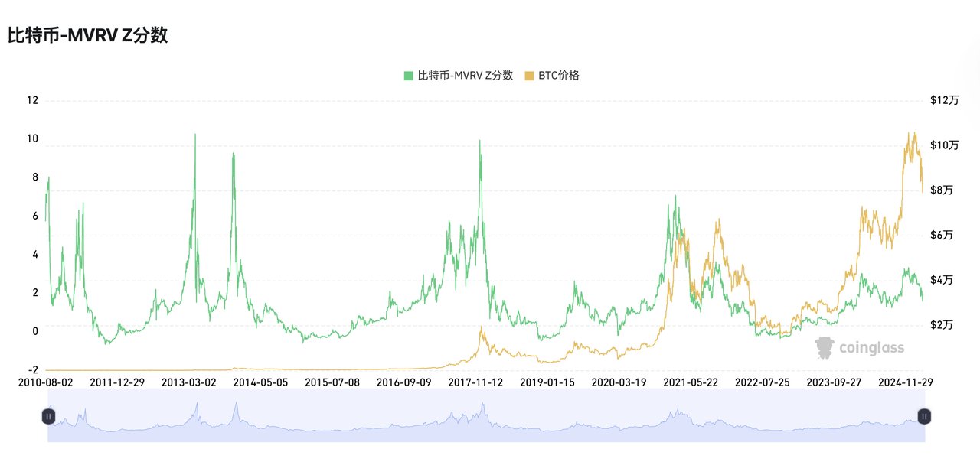Click the green MVRV legend color square

(x=409, y=76)
